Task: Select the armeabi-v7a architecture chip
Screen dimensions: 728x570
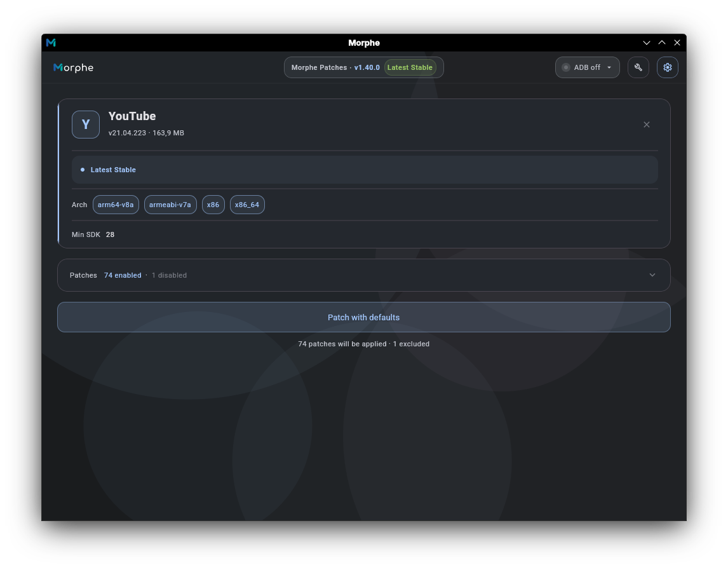Action: (x=170, y=205)
